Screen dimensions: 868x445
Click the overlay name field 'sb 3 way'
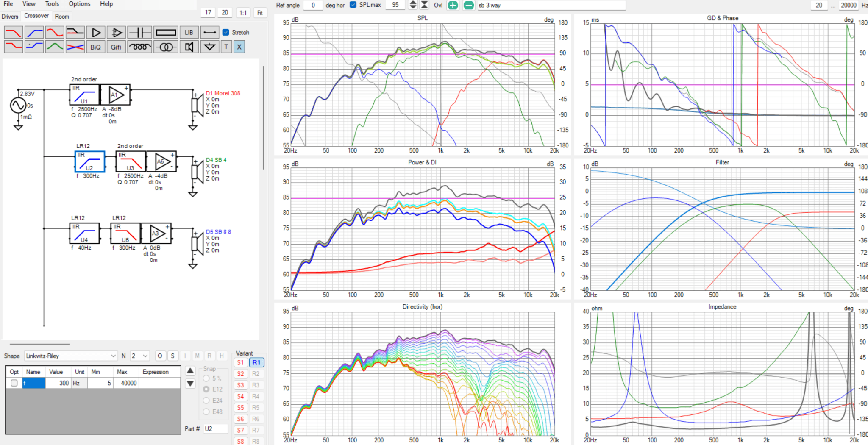(551, 5)
